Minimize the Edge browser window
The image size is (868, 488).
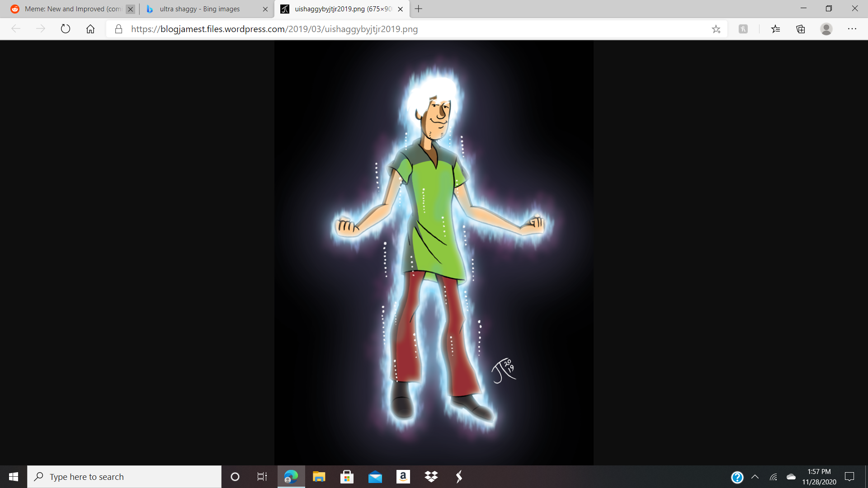(x=803, y=9)
